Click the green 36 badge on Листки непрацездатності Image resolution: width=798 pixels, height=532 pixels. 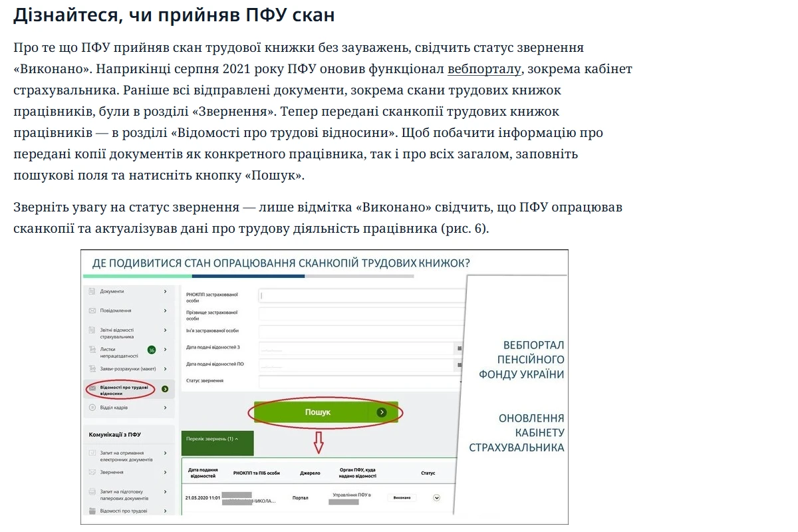[x=152, y=350]
